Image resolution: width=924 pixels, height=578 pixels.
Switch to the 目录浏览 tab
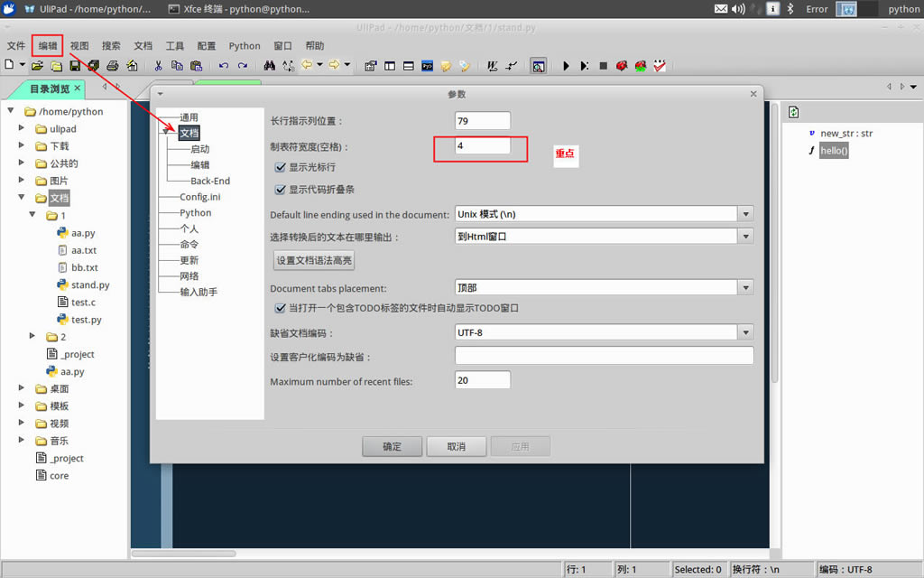tap(42, 89)
